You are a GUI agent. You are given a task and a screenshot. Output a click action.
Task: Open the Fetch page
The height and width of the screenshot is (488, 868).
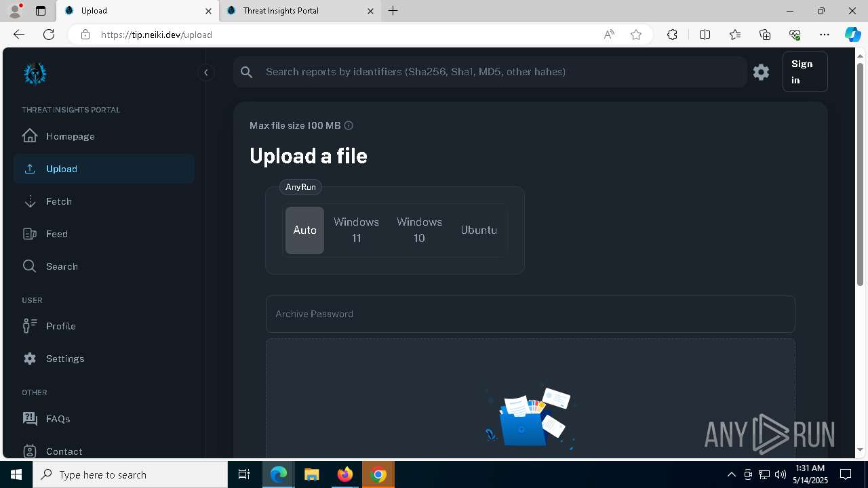pyautogui.click(x=104, y=201)
